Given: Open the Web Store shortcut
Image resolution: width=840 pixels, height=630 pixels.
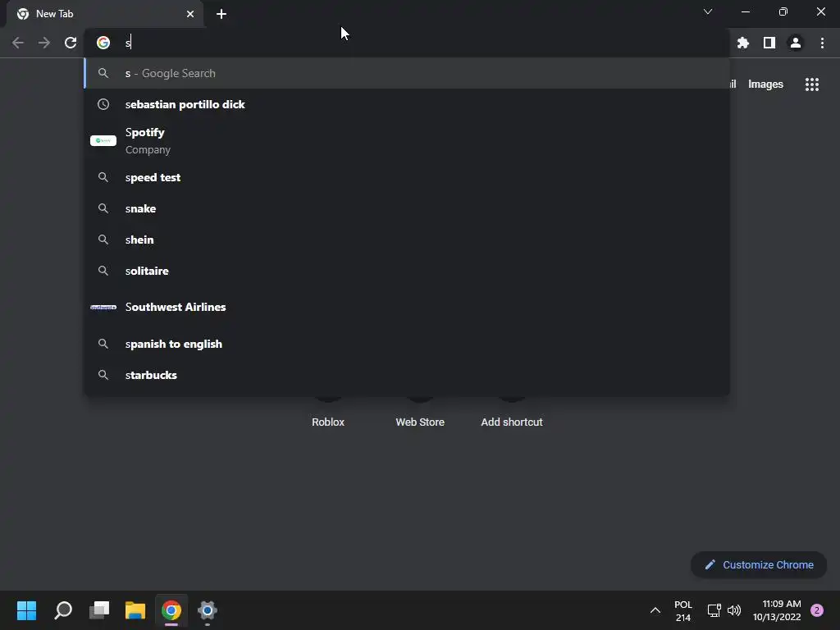Looking at the screenshot, I should click(419, 422).
